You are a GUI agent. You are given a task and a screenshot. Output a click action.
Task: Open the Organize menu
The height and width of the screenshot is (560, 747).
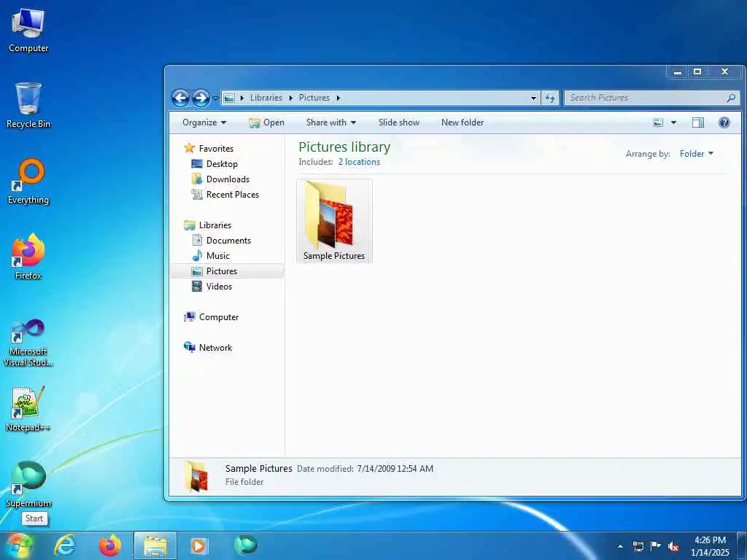204,122
